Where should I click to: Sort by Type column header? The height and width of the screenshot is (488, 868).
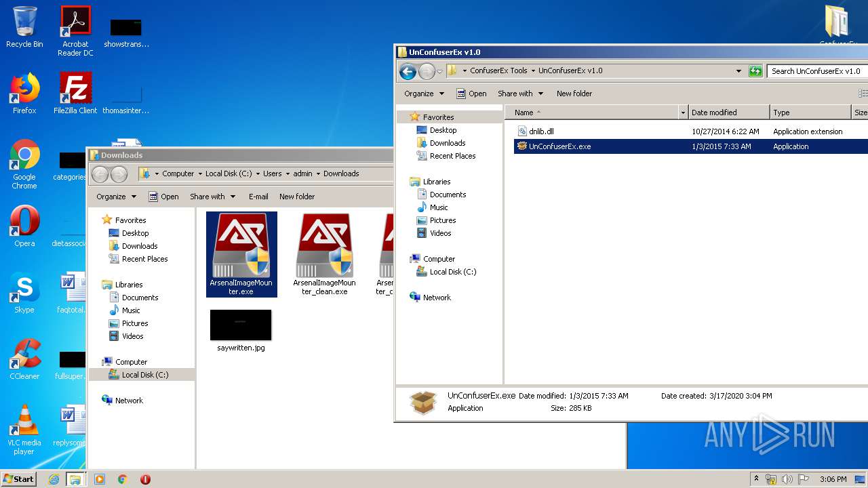click(810, 113)
